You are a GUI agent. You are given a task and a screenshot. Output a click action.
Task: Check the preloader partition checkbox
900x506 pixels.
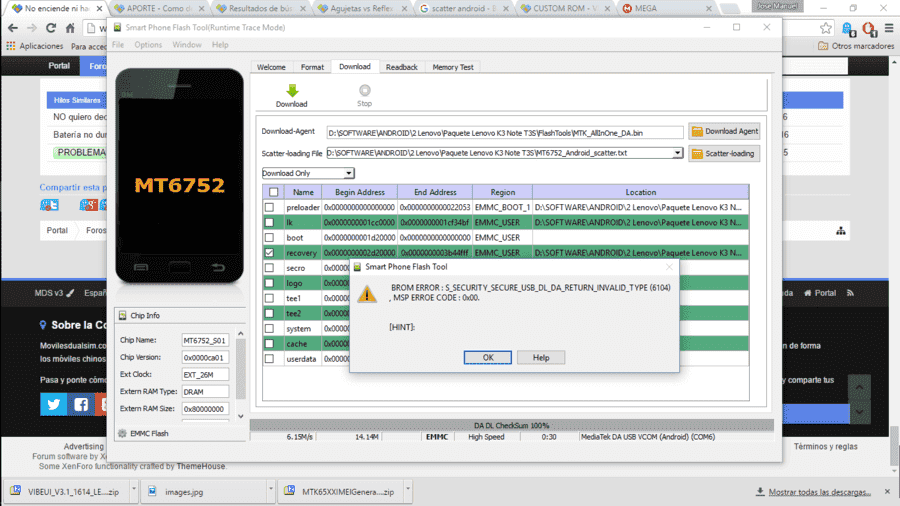(x=269, y=207)
